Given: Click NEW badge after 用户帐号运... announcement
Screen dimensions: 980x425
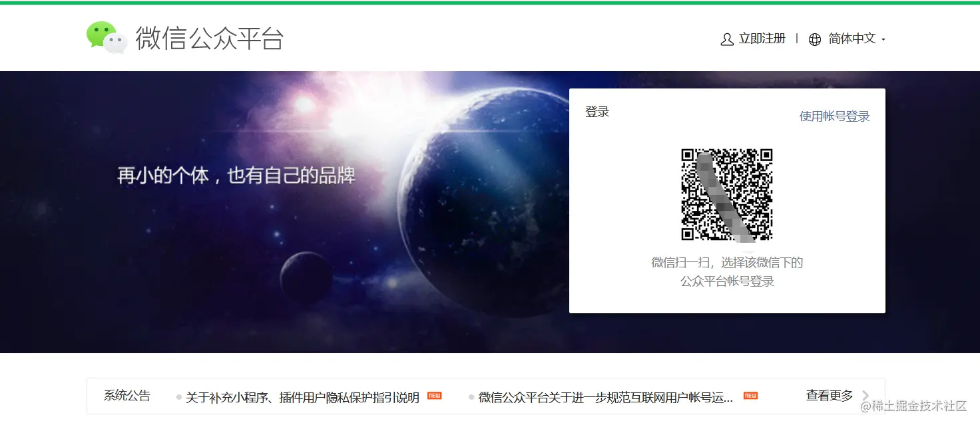Looking at the screenshot, I should coord(751,396).
